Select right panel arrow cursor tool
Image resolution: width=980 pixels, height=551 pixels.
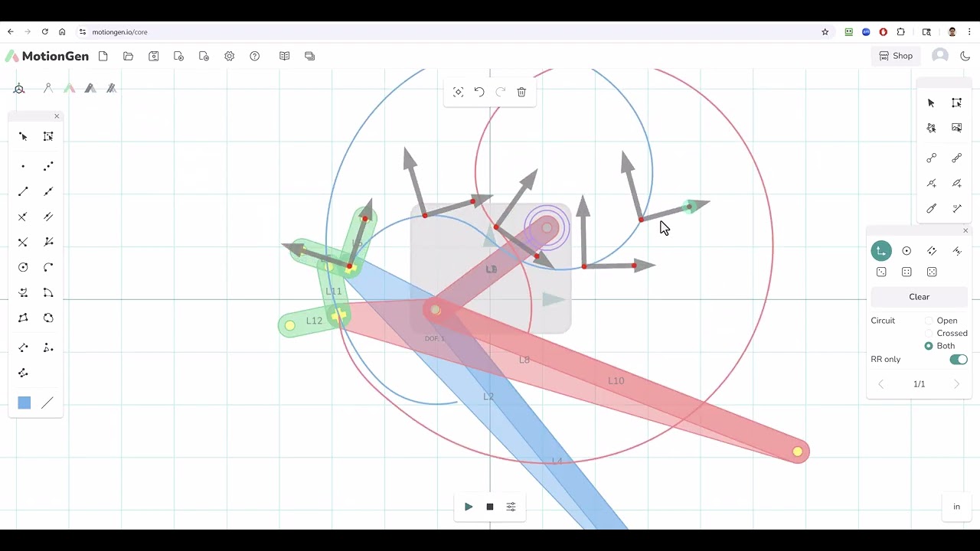coord(931,103)
